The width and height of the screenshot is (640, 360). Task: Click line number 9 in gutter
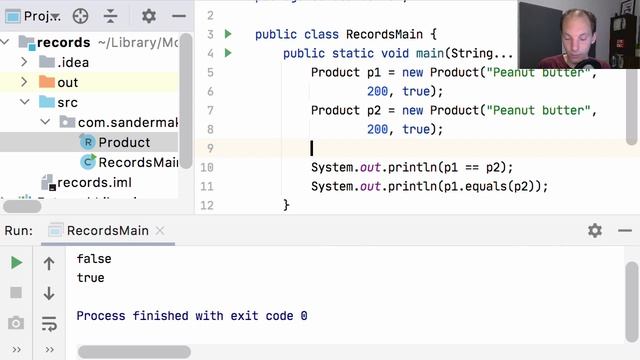210,148
